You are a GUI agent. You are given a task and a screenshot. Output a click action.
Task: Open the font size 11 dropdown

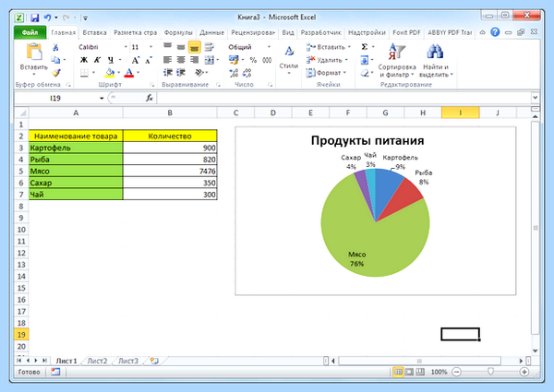[x=151, y=47]
